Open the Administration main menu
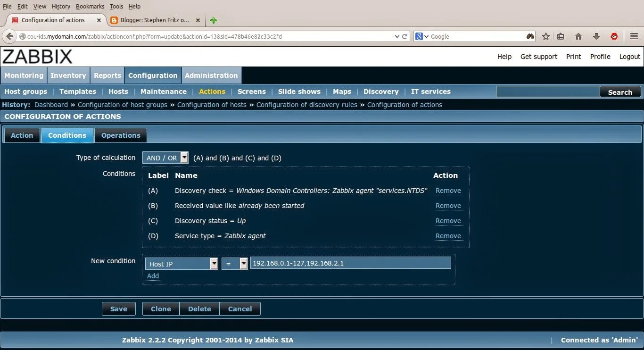 tap(211, 75)
